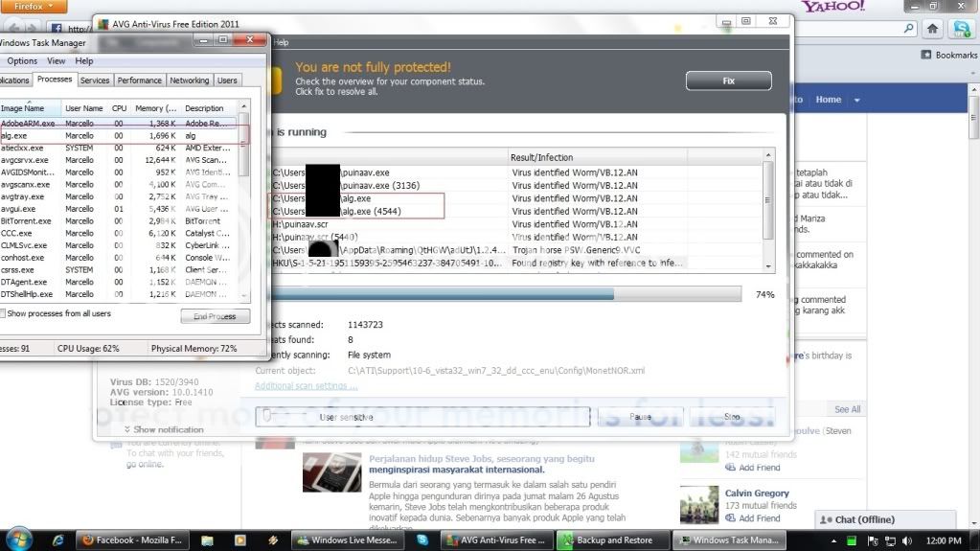Open Calvin Gregory profile link
Viewport: 980px width, 551px height.
point(757,493)
